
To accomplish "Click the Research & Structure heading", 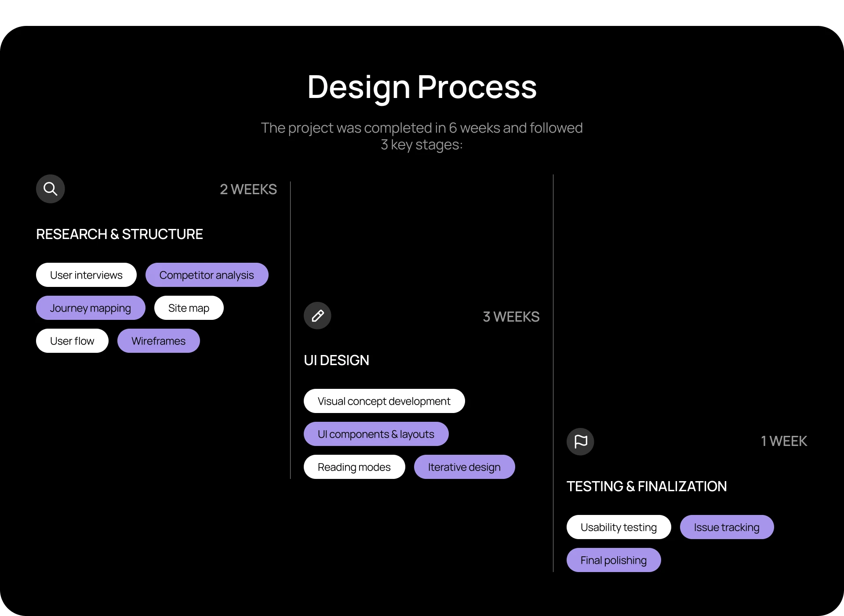I will (x=120, y=234).
